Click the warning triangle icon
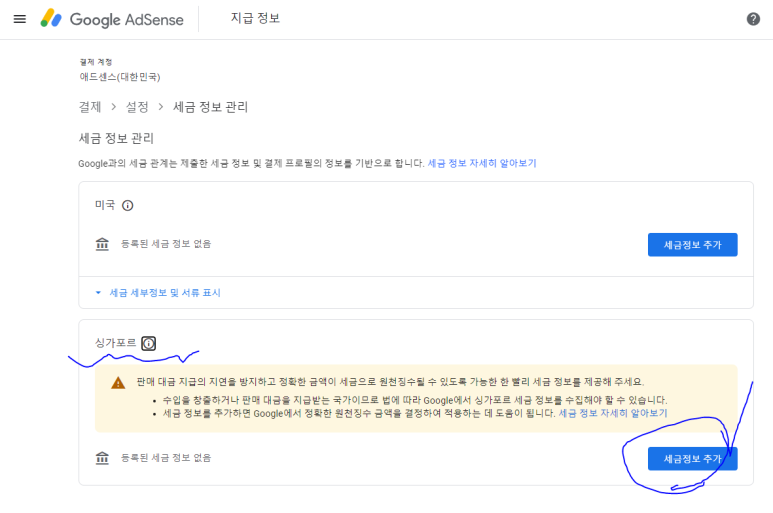The height and width of the screenshot is (513, 773). pos(118,382)
